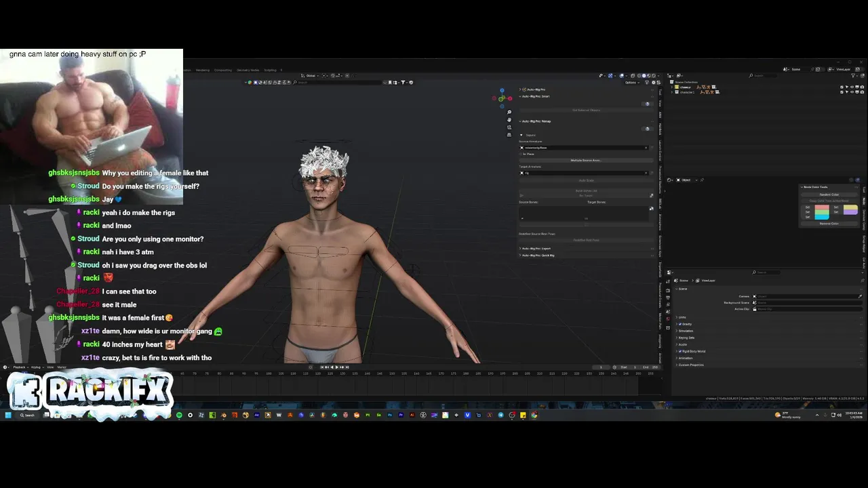868x488 pixels.
Task: Expand the Keying Sets section
Action: coord(677,338)
